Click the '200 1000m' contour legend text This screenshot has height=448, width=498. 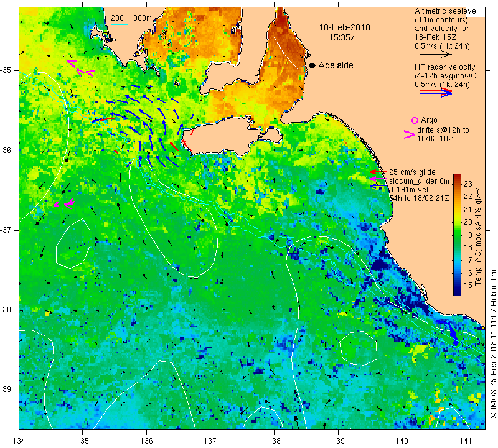pos(131,18)
